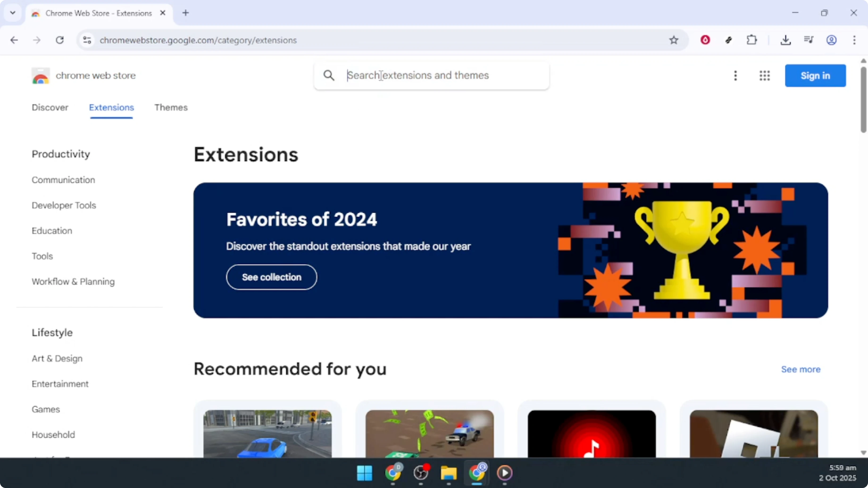This screenshot has width=868, height=488.
Task: Open the Downloads icon in the toolbar
Action: click(x=786, y=40)
